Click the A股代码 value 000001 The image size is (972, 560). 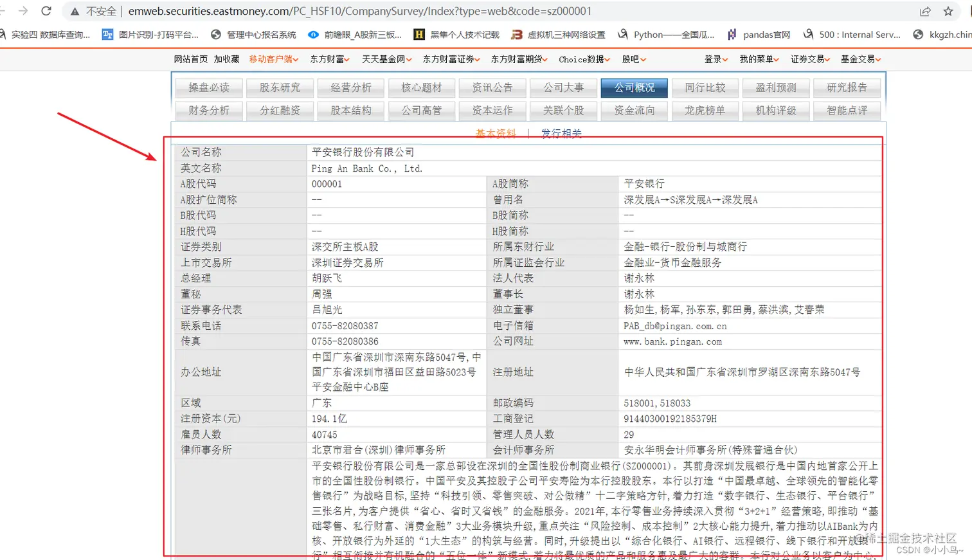coord(327,184)
